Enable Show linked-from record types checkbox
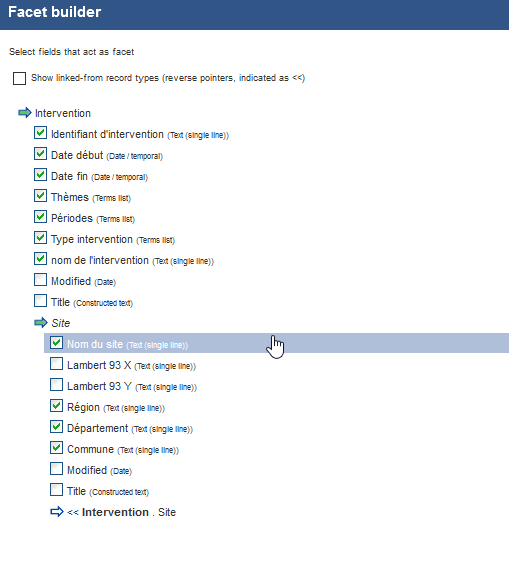Screen dimensions: 509x571 [x=19, y=78]
